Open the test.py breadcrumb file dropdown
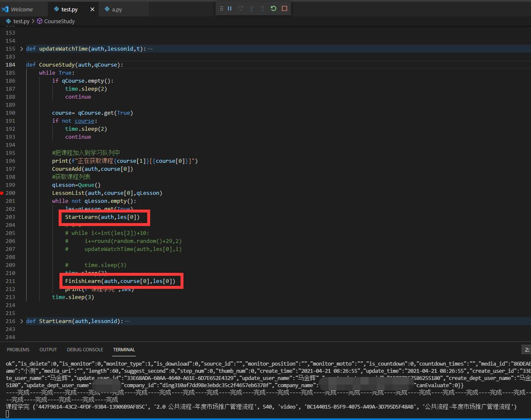531x420 pixels. point(21,21)
